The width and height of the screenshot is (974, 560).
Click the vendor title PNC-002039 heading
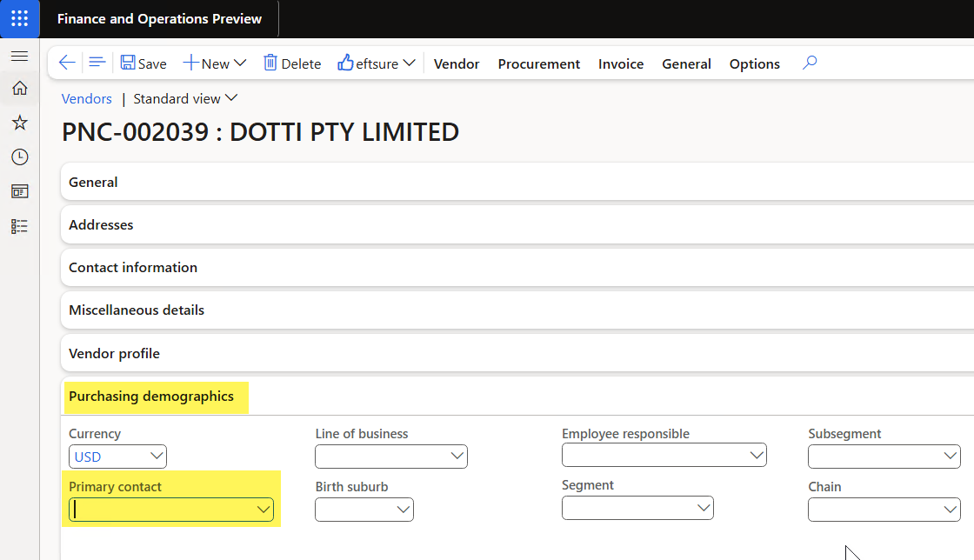pyautogui.click(x=260, y=132)
